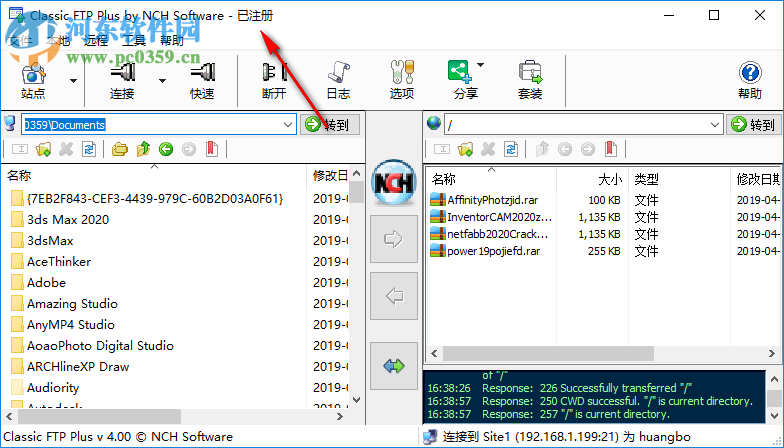Image resolution: width=784 pixels, height=448 pixels.
Task: Click remote pane 转到 go button
Action: pyautogui.click(x=754, y=124)
